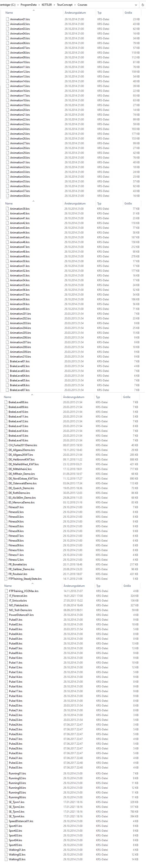146x868 pixels.
Task: Select the SE_Tjorn1.krs file icon
Action: [x=6, y=802]
